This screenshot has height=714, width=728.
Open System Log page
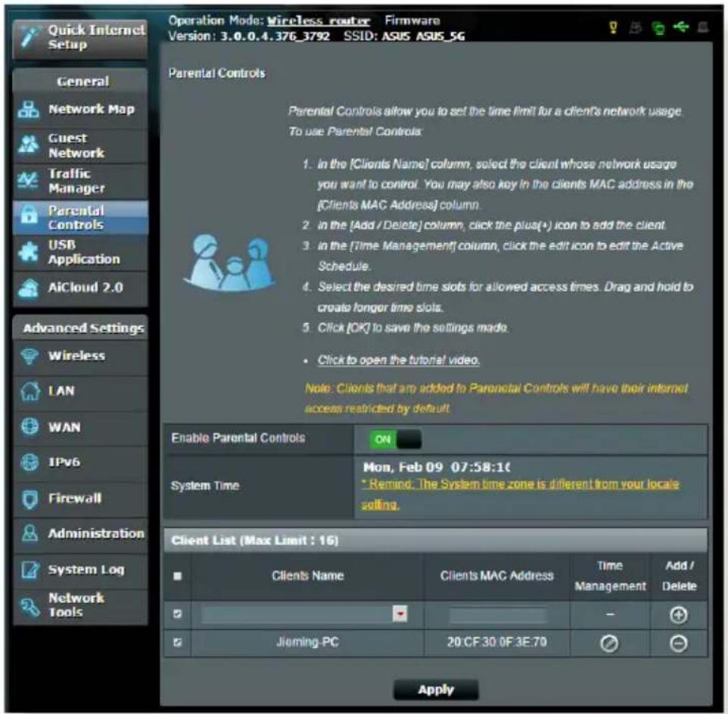pos(80,570)
